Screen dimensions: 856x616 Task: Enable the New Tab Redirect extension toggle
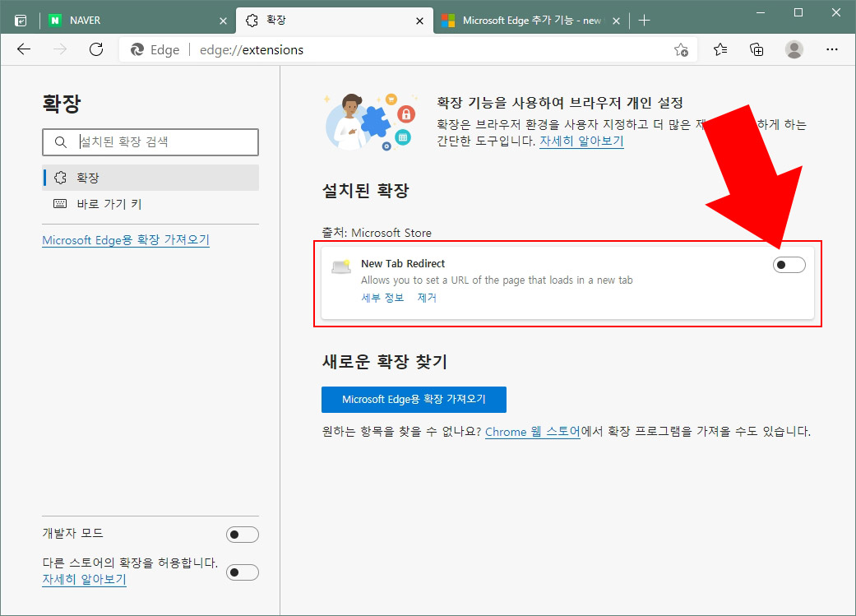click(x=789, y=264)
